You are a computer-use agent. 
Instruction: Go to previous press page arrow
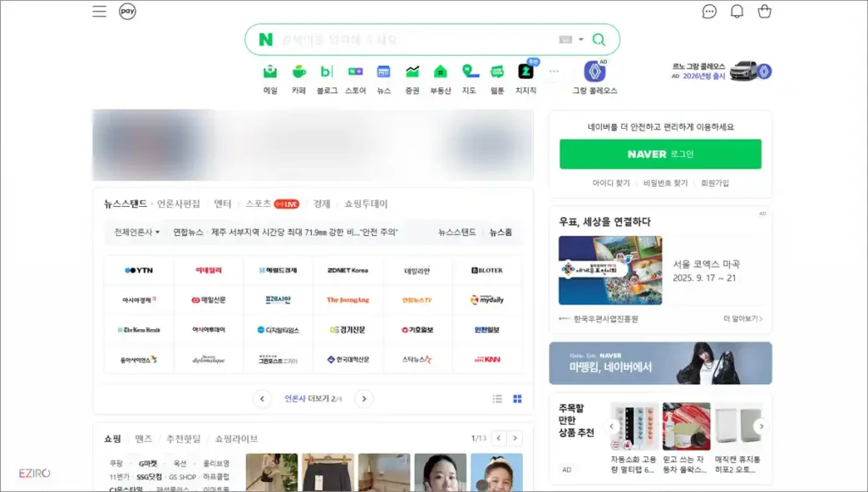pyautogui.click(x=263, y=399)
